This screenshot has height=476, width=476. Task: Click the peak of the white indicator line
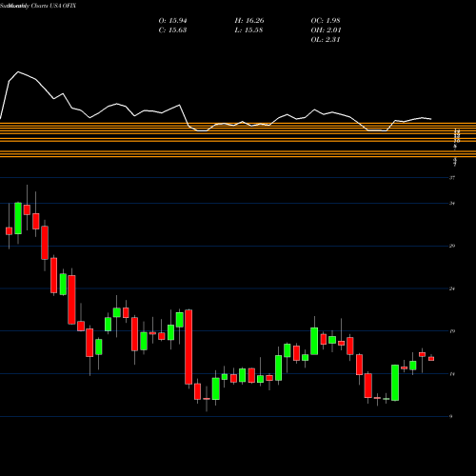[x=18, y=72]
